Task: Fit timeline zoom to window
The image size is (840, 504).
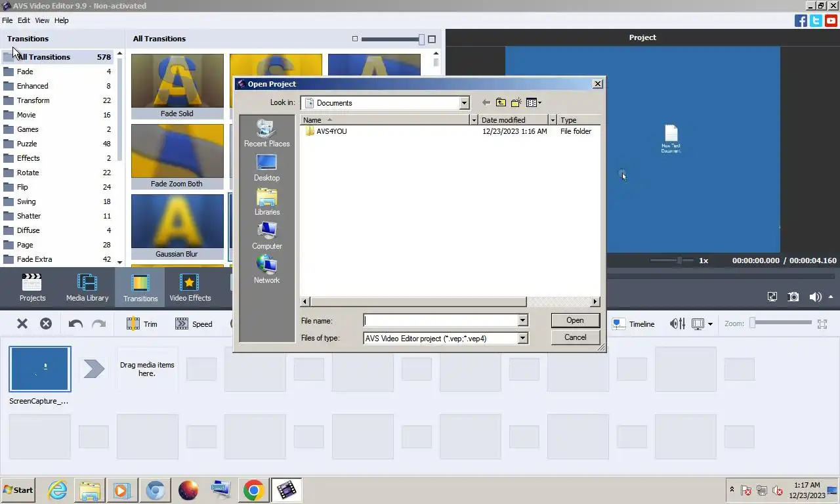Action: [x=822, y=324]
